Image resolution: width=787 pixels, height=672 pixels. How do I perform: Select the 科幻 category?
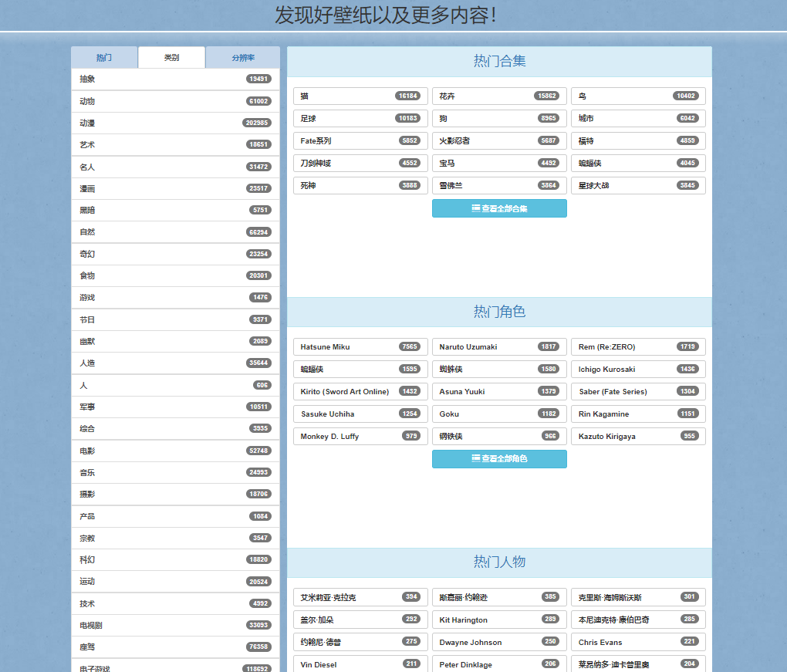175,559
